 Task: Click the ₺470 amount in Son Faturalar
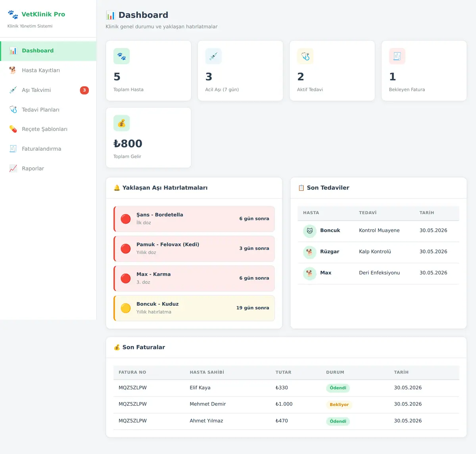coord(282,421)
